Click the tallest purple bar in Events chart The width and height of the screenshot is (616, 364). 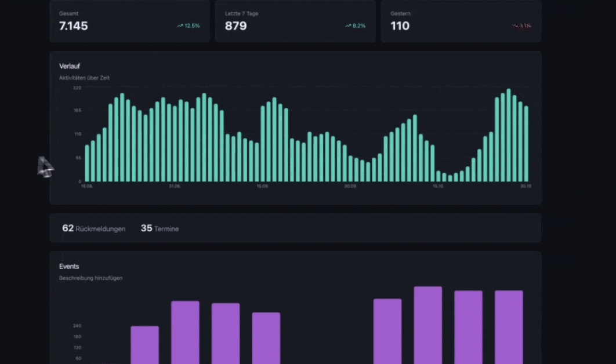428,325
